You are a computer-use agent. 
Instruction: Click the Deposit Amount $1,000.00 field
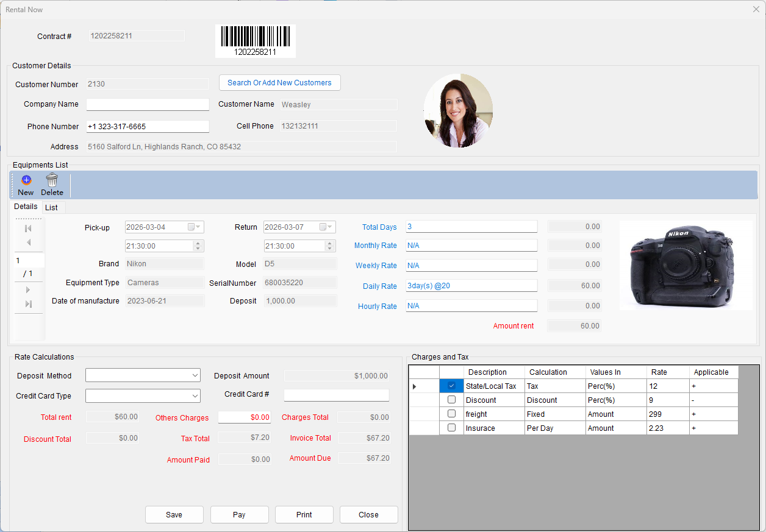coord(336,376)
